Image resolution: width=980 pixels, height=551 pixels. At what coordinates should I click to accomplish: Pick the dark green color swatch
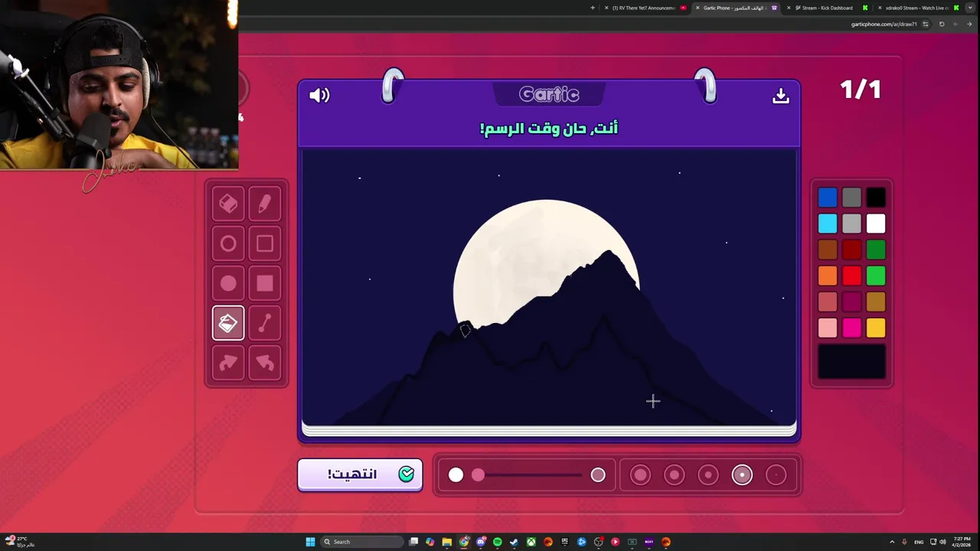876,249
